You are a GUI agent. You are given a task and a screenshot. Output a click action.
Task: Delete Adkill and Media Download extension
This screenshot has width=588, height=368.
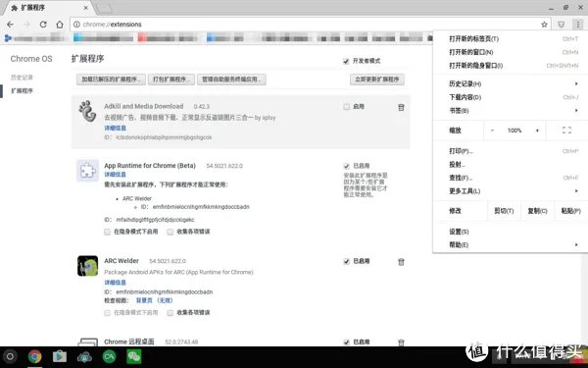(x=401, y=107)
